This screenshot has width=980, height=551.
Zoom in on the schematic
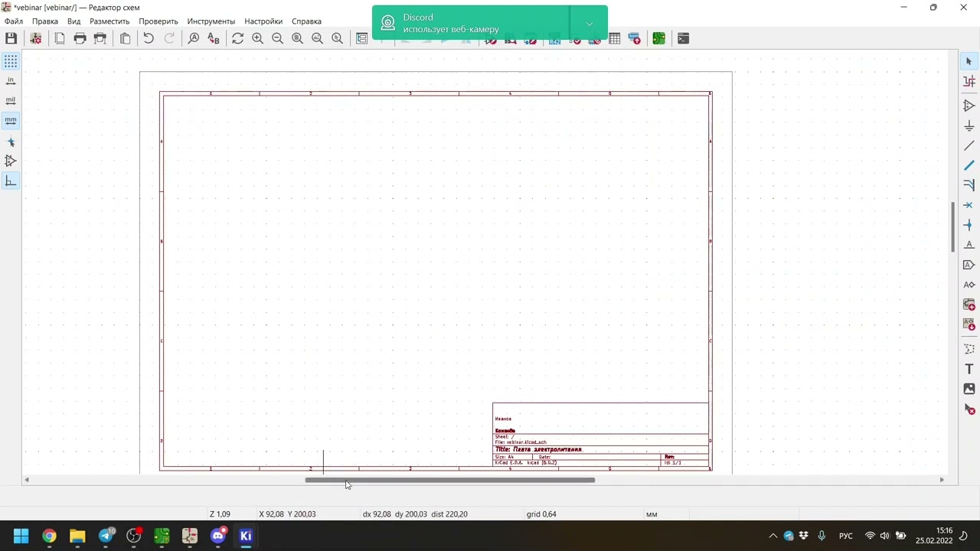pyautogui.click(x=257, y=38)
